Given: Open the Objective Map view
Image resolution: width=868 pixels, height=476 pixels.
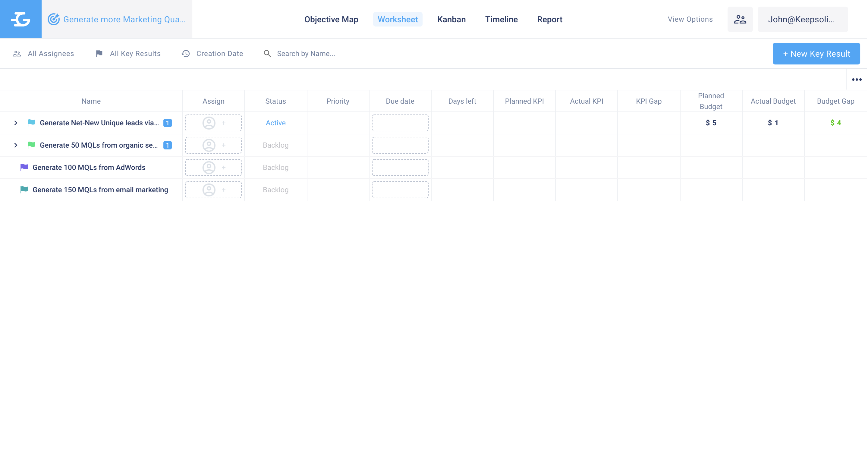Looking at the screenshot, I should [331, 19].
